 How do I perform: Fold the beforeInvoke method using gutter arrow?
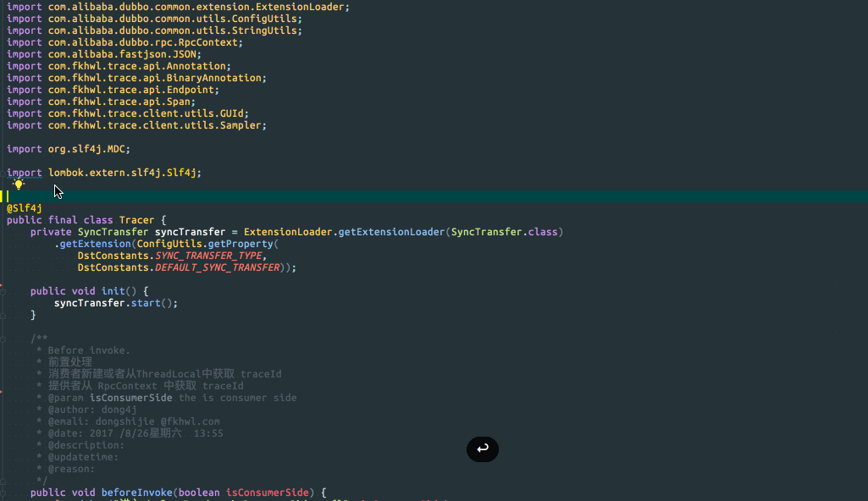click(3, 493)
